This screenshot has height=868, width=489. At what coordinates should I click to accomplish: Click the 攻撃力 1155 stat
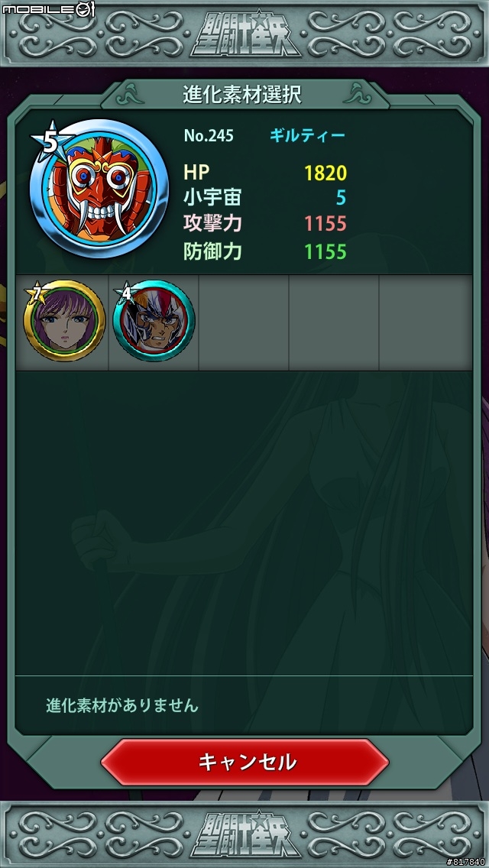(x=265, y=224)
